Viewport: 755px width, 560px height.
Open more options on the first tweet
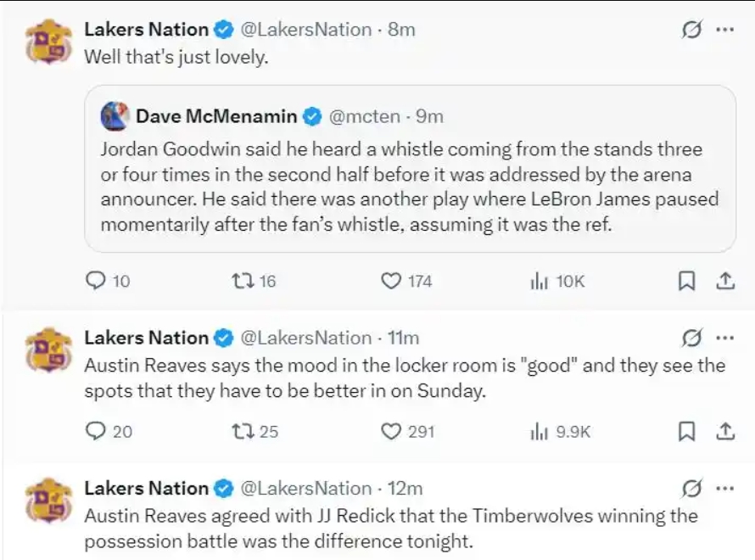(x=724, y=30)
